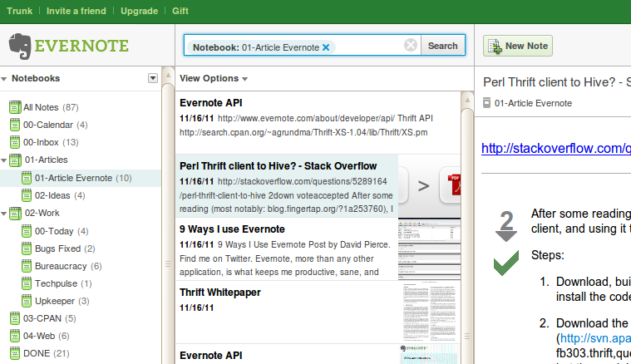Open the stackoverflow.com link in the note
This screenshot has width=631, height=364.
556,149
